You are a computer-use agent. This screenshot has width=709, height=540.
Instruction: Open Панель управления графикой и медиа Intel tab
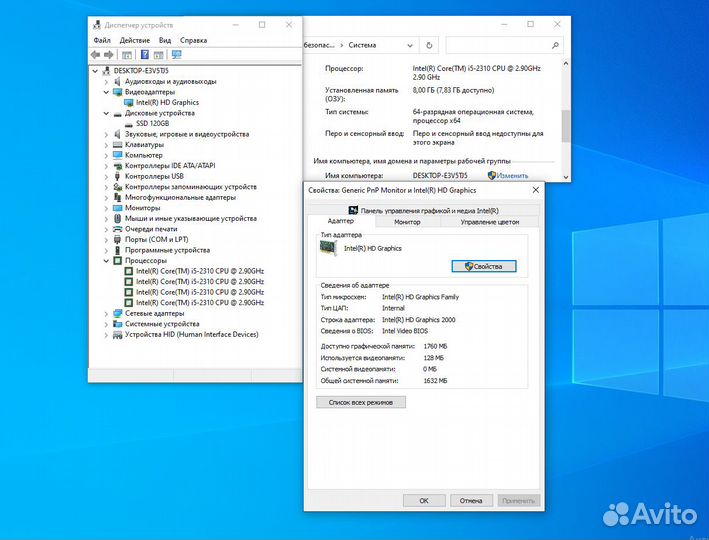click(x=423, y=210)
